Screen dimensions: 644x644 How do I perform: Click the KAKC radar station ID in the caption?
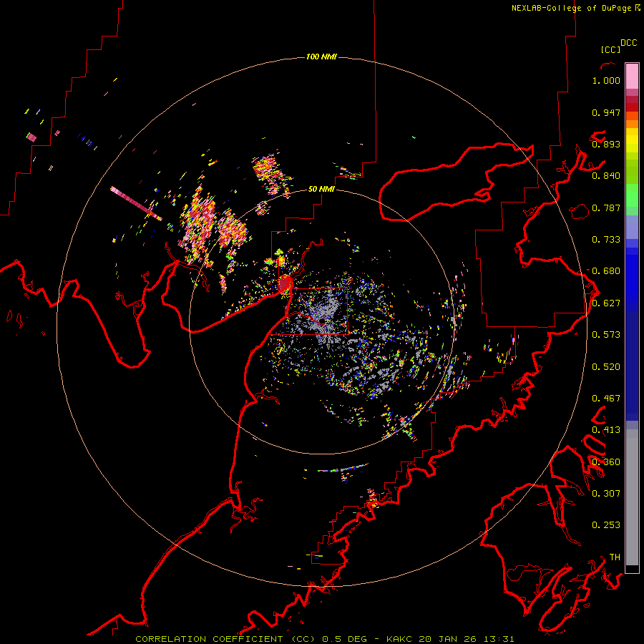point(401,639)
